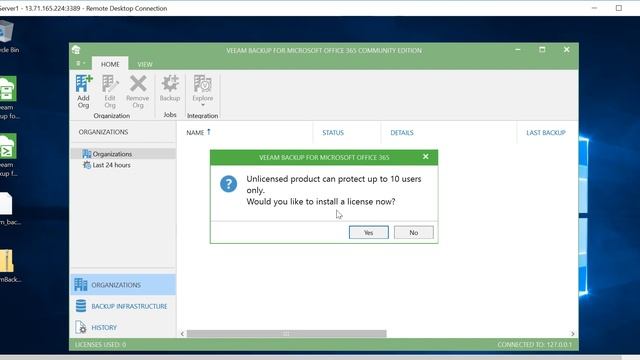Viewport: 640px width, 360px height.
Task: Click Yes to install a license
Action: coord(369,232)
